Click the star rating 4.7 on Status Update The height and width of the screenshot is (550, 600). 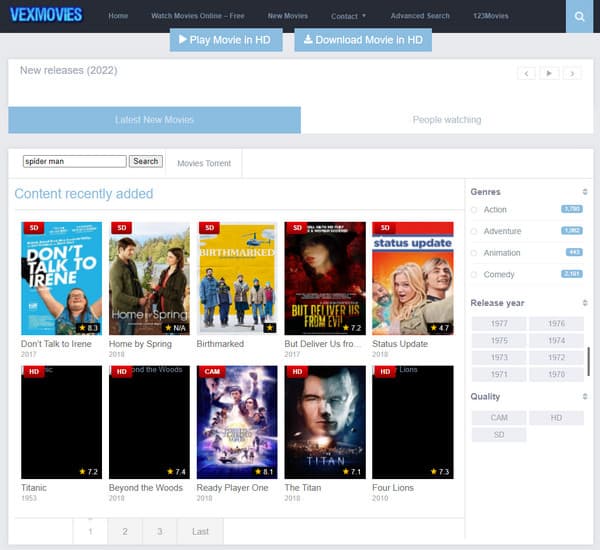click(440, 328)
